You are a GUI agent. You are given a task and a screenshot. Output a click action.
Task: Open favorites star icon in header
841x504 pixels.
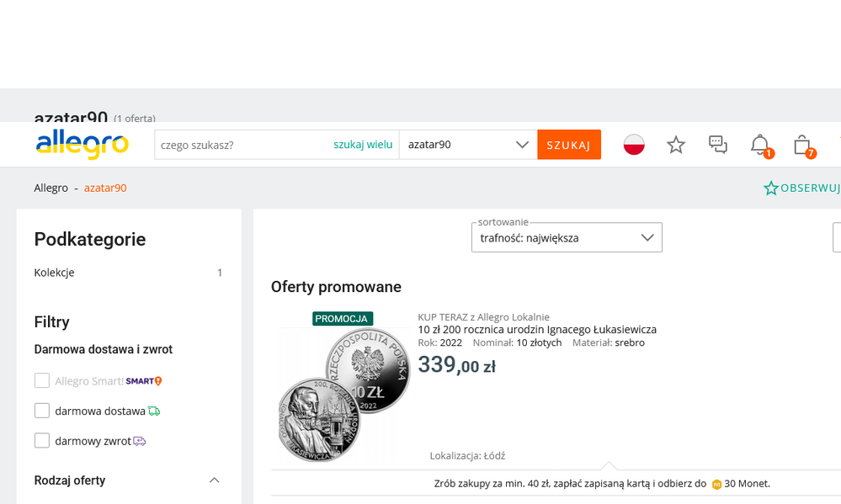(676, 145)
